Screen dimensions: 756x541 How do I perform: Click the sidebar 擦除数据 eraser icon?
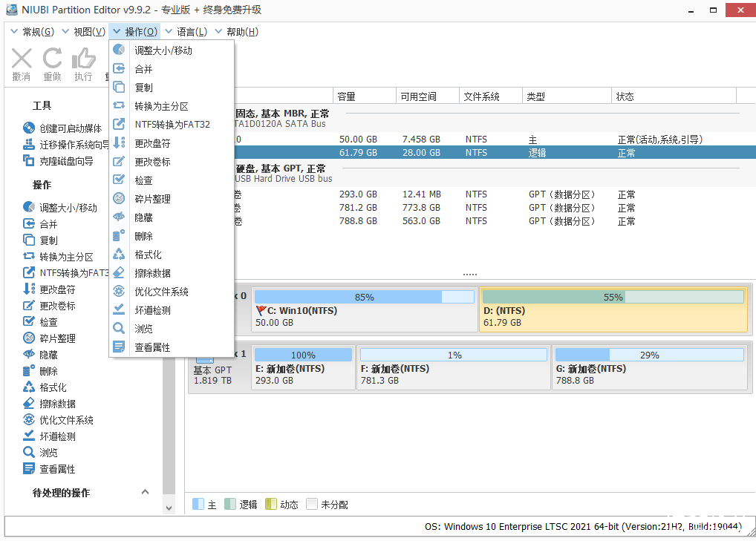point(29,403)
